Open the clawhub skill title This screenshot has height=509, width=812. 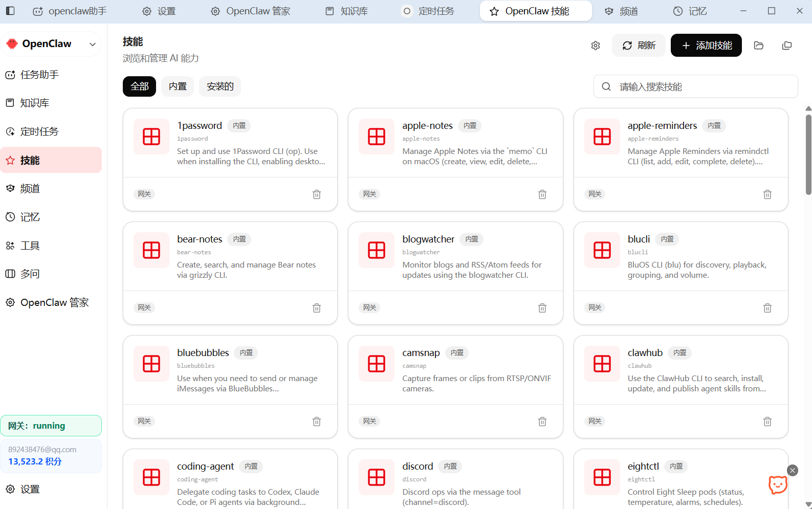point(645,352)
